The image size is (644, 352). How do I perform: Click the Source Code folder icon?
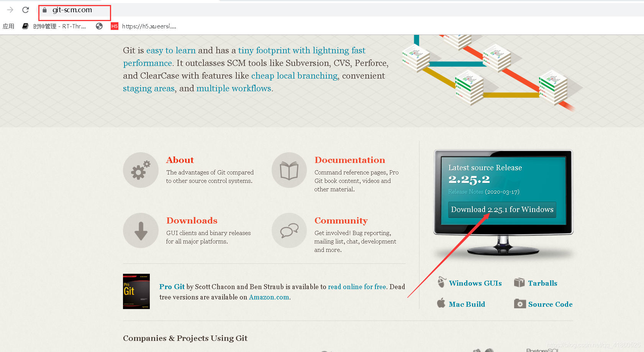point(520,304)
